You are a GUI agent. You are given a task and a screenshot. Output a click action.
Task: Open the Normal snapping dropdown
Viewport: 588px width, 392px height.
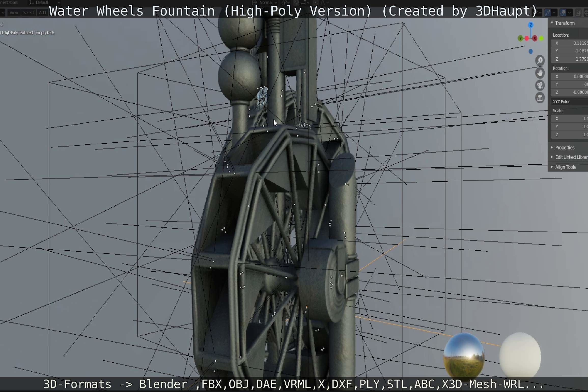pos(265,3)
